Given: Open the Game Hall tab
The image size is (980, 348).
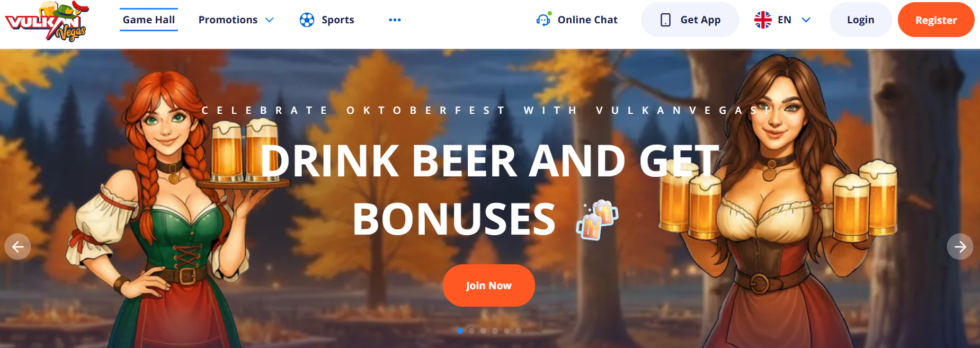Looking at the screenshot, I should 149,20.
